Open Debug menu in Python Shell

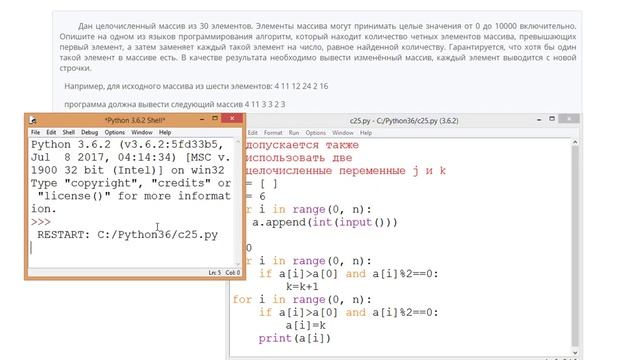pyautogui.click(x=89, y=132)
